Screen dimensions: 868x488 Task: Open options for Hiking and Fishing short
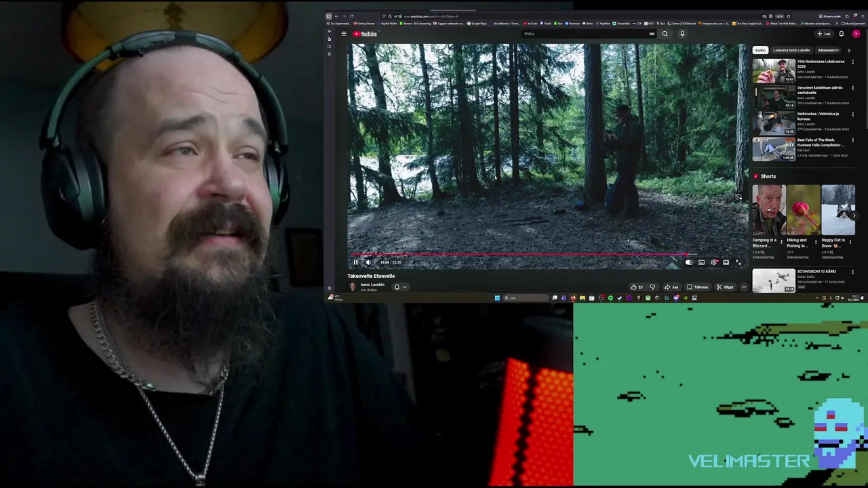pyautogui.click(x=816, y=241)
